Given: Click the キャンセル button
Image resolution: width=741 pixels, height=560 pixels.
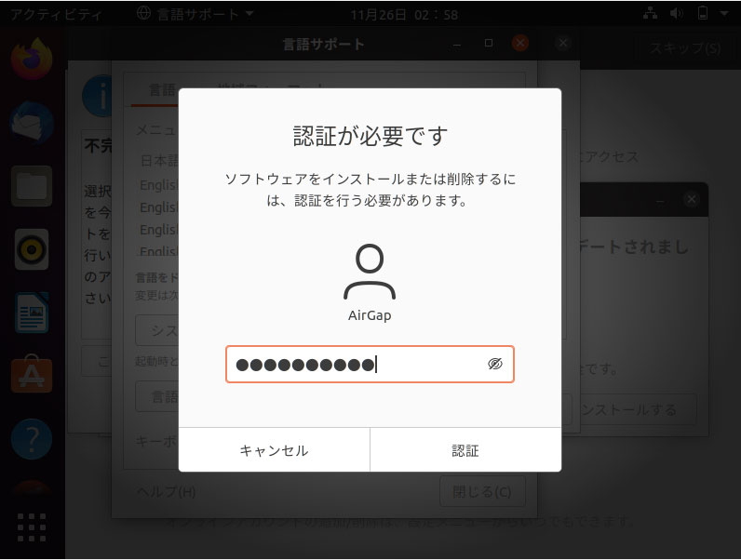Looking at the screenshot, I should (x=274, y=450).
